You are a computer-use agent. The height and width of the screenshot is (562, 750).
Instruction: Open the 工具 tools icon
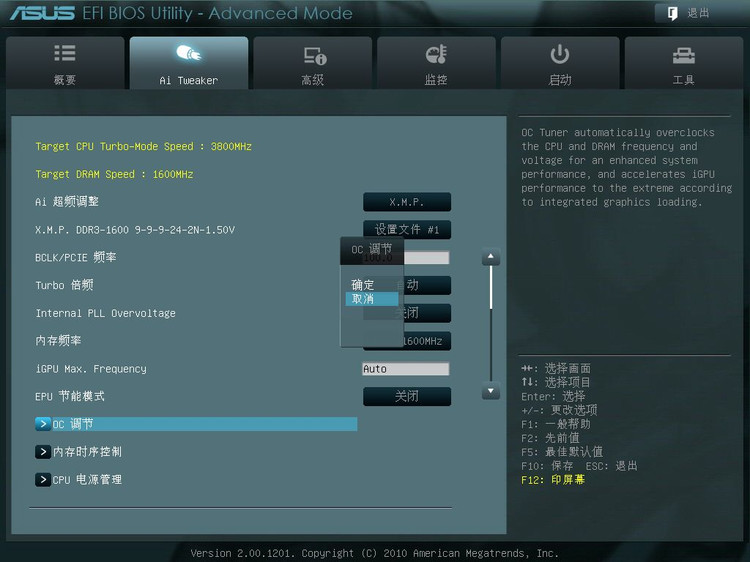tap(684, 55)
